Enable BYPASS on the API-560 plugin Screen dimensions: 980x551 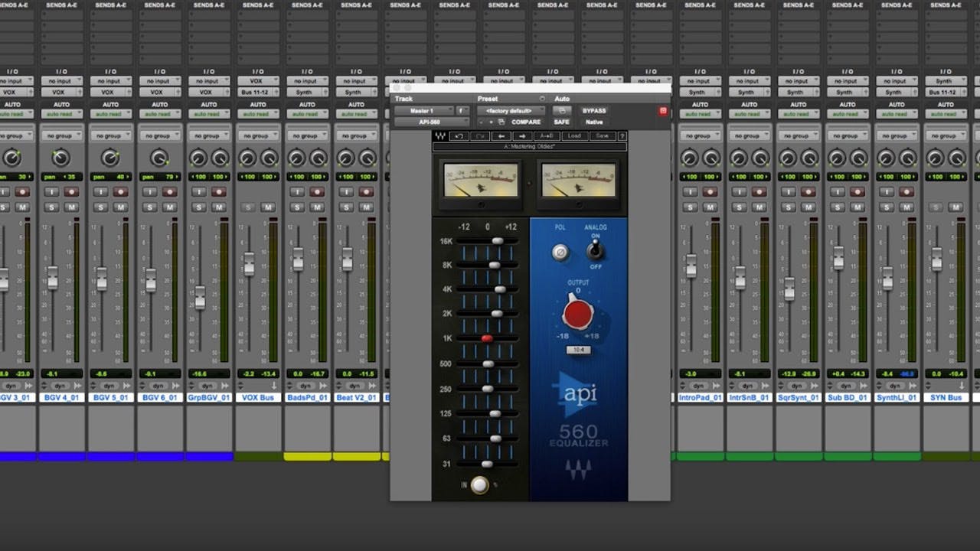click(x=595, y=110)
